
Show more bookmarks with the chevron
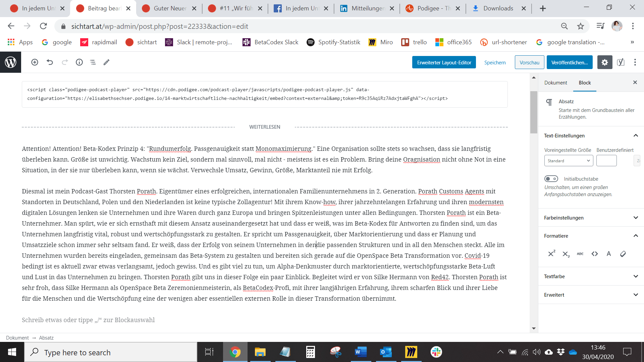coord(632,42)
